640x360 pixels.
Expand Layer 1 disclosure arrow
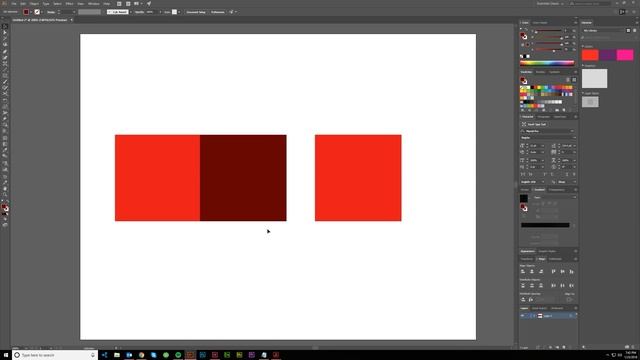[534, 316]
